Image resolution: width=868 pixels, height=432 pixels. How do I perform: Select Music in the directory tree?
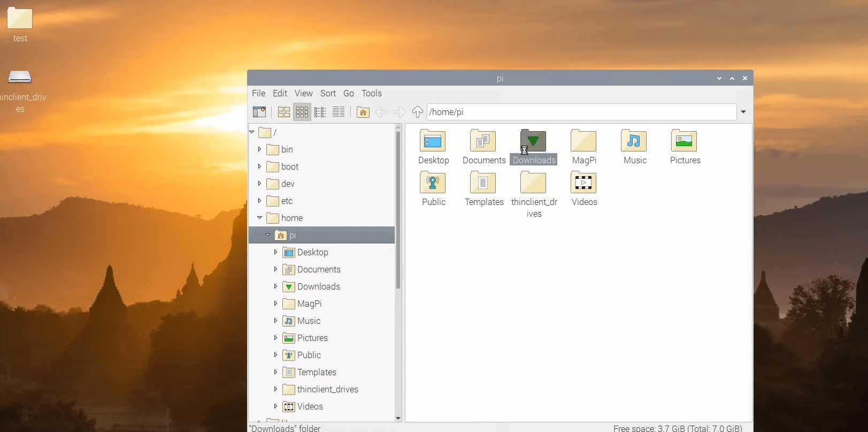click(x=309, y=321)
